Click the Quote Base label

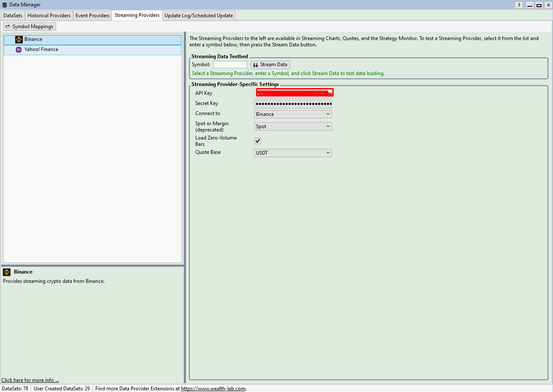point(208,152)
